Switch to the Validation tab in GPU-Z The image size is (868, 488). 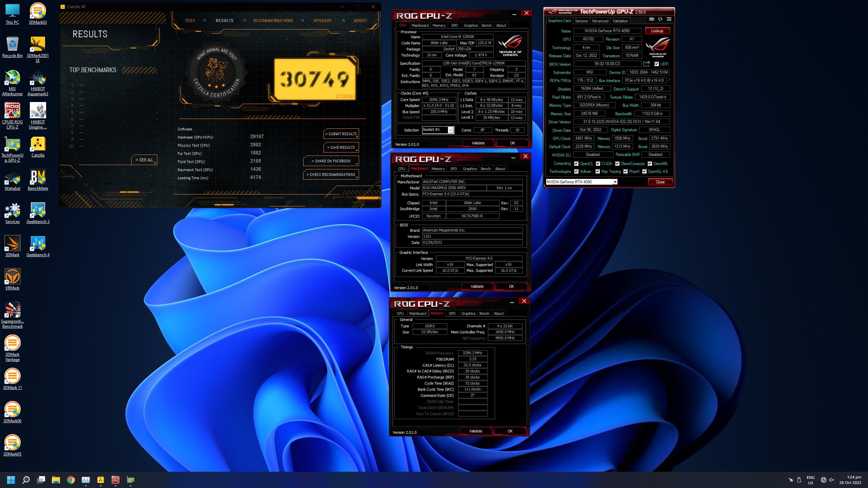pos(620,21)
